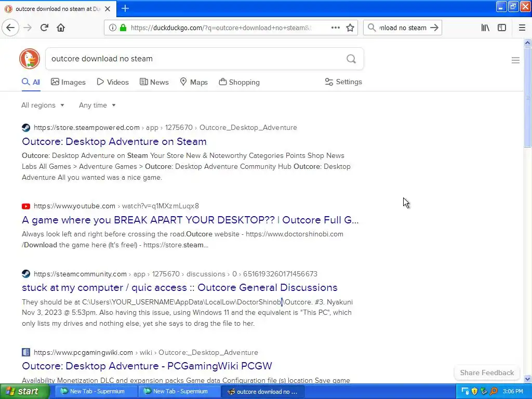Click the steamcommunity.com result URL
Screen dimensions: 532x399
(x=176, y=274)
